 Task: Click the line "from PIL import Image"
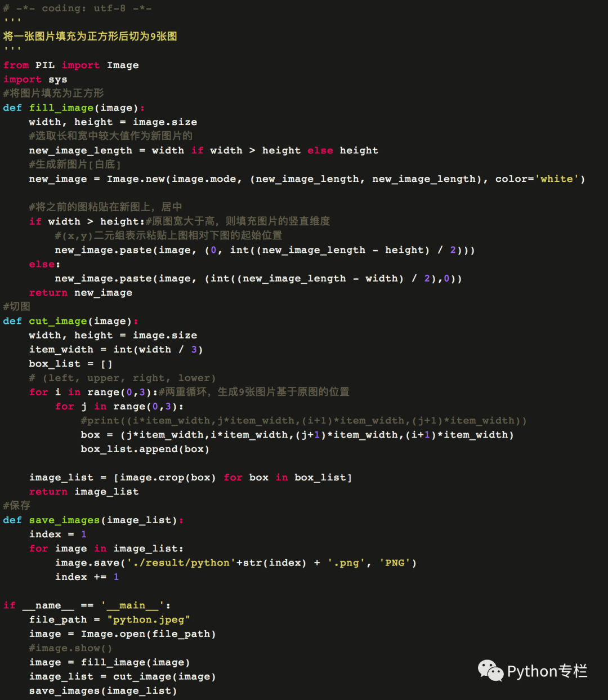pyautogui.click(x=71, y=65)
